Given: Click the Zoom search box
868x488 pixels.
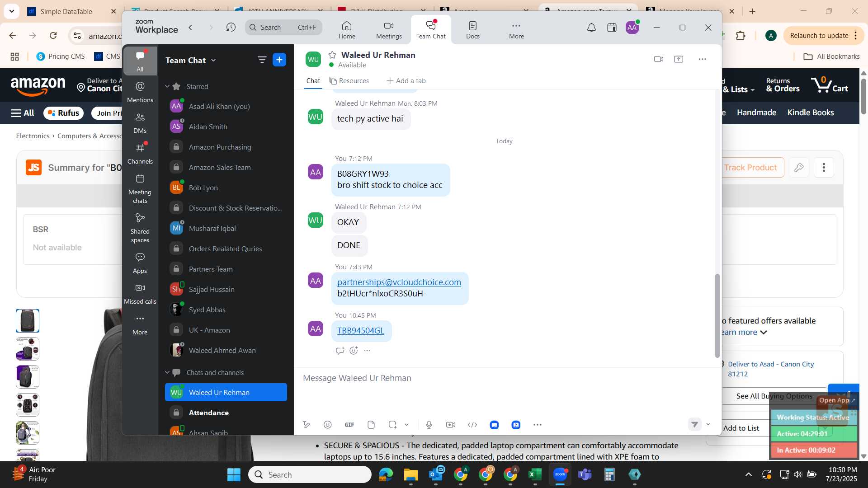Looking at the screenshot, I should (x=283, y=28).
